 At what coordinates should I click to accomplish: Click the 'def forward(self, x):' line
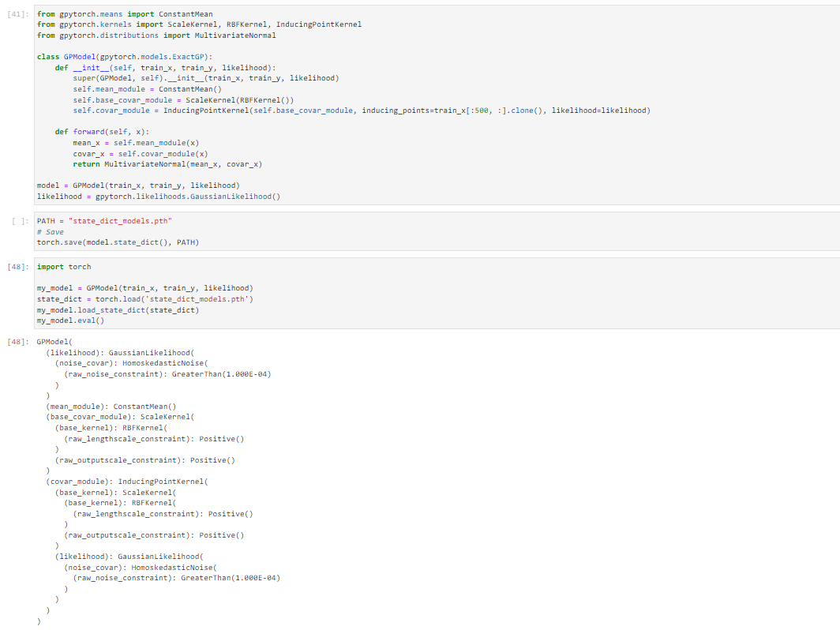click(x=102, y=132)
